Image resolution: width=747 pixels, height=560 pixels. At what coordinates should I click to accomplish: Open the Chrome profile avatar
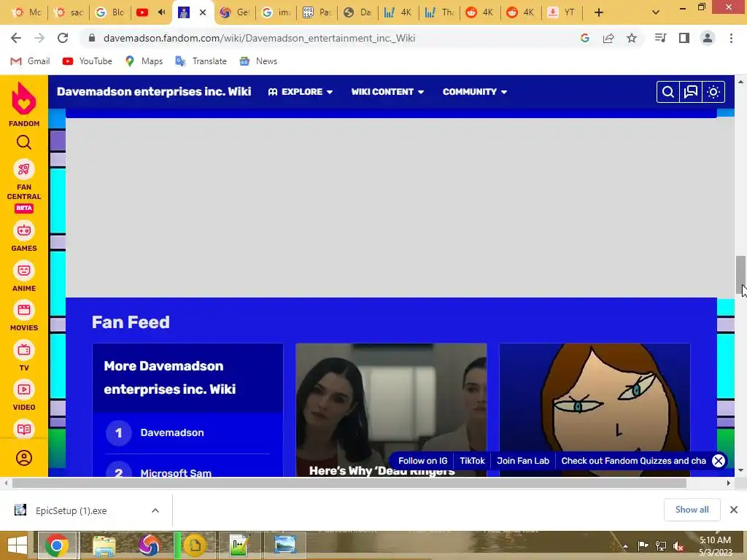tap(708, 38)
